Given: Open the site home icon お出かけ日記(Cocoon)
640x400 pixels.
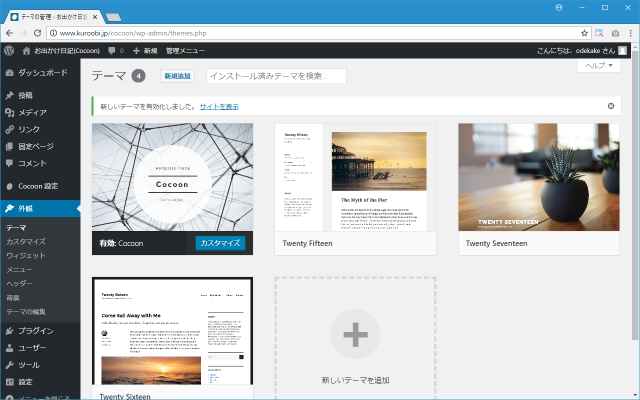Looking at the screenshot, I should [61, 51].
